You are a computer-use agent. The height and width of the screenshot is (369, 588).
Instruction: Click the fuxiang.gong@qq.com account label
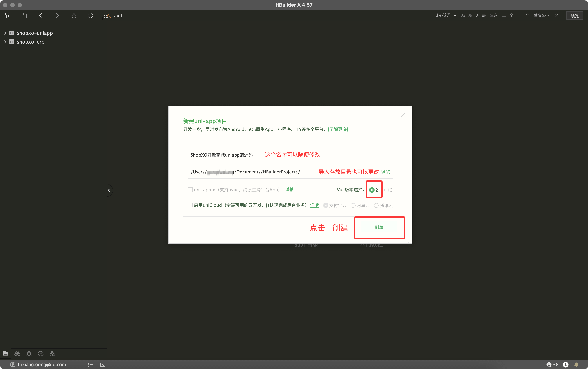pos(42,364)
